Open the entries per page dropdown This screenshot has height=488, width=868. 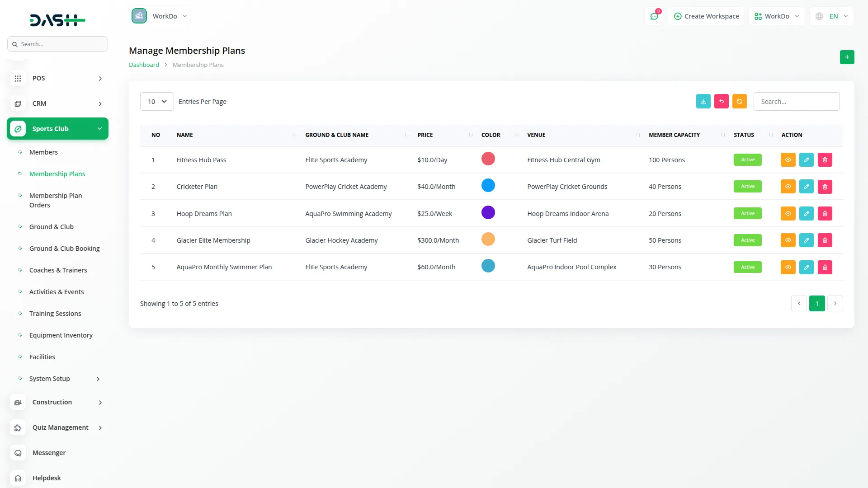(157, 102)
